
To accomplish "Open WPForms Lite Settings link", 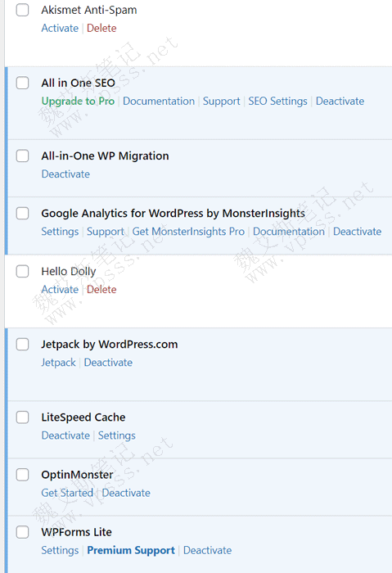I will [x=60, y=550].
